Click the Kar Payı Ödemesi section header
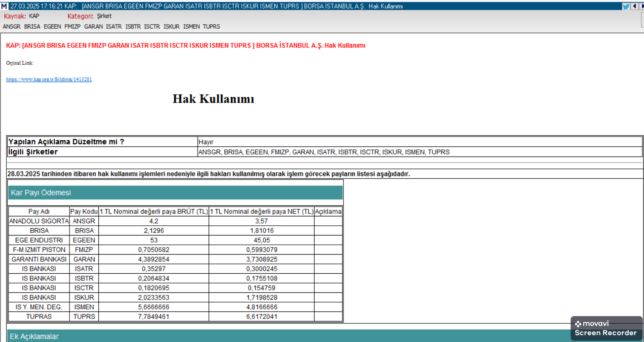The image size is (644, 342). (x=41, y=193)
